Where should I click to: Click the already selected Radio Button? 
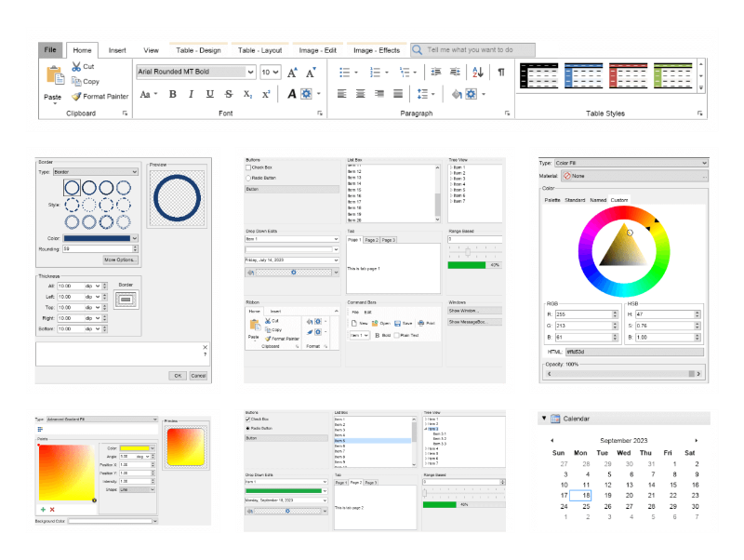click(x=247, y=428)
